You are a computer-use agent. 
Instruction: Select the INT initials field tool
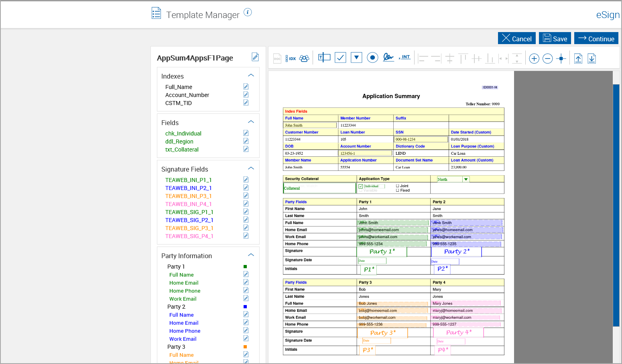click(405, 57)
